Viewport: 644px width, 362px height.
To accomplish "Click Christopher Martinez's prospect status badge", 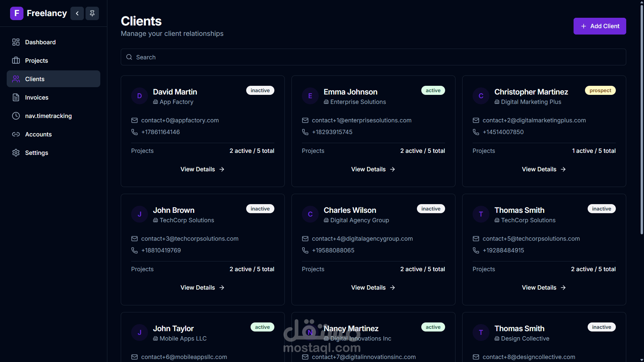I will coord(600,90).
